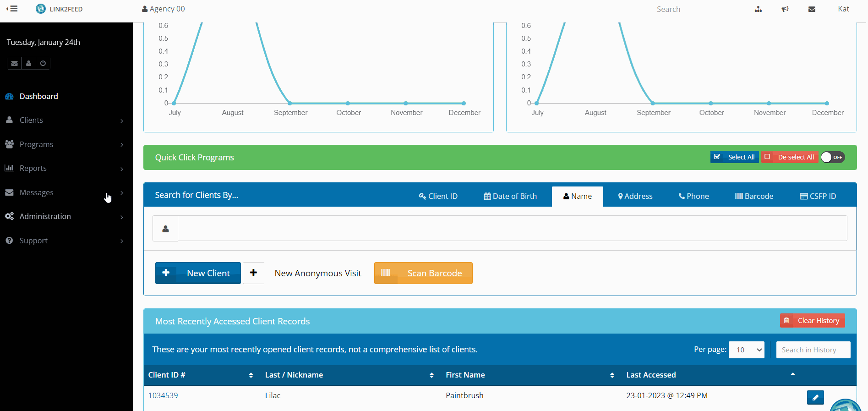Toggle the Quick Click Programs OFF switch

point(832,157)
